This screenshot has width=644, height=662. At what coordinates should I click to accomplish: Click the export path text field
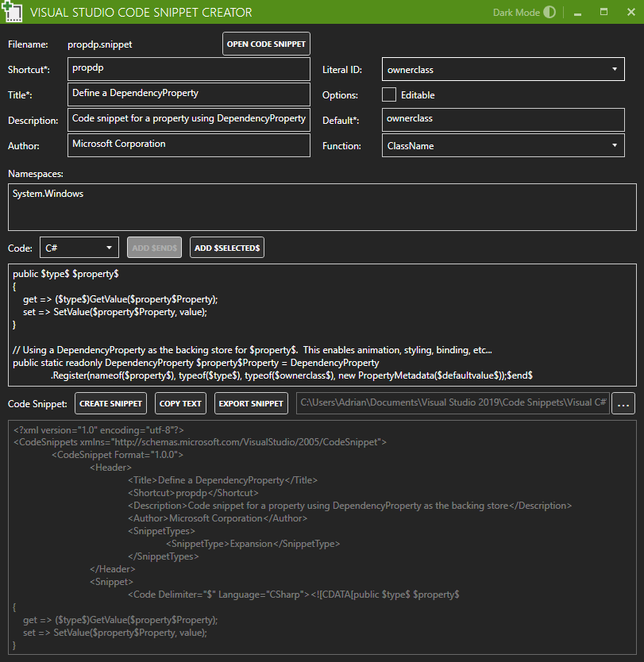453,403
